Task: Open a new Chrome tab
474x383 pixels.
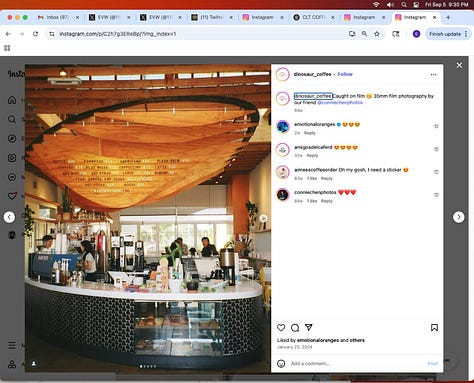Action: pos(448,17)
